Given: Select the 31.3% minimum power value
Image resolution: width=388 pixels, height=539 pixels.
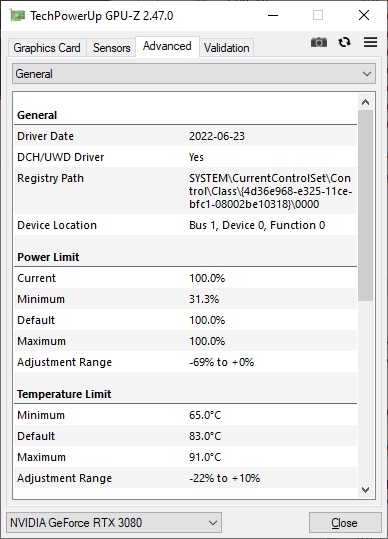Looking at the screenshot, I should point(204,299).
